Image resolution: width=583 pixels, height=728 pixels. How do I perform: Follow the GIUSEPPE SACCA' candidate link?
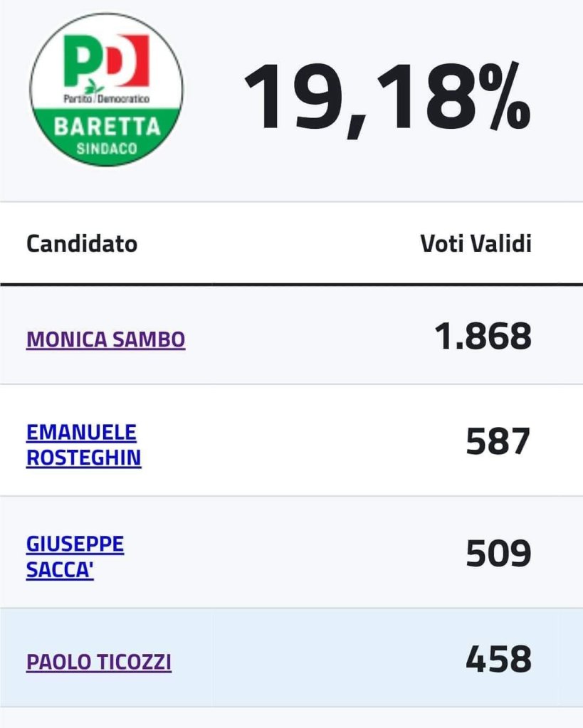point(75,557)
